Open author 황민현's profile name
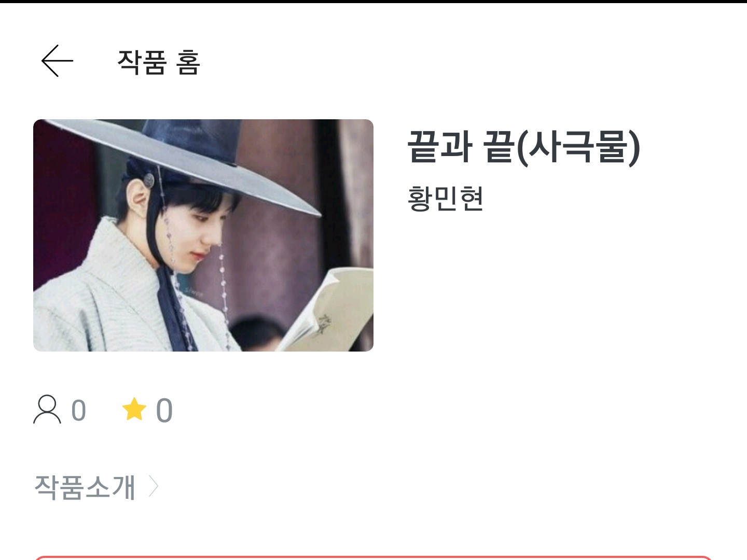The image size is (747, 560). coord(446,198)
